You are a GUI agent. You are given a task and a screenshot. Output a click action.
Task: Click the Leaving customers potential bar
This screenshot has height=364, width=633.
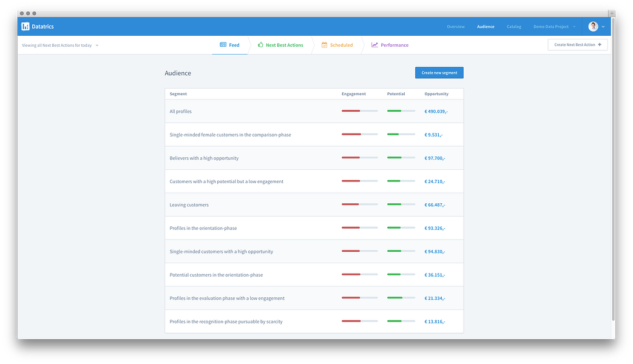(x=401, y=204)
